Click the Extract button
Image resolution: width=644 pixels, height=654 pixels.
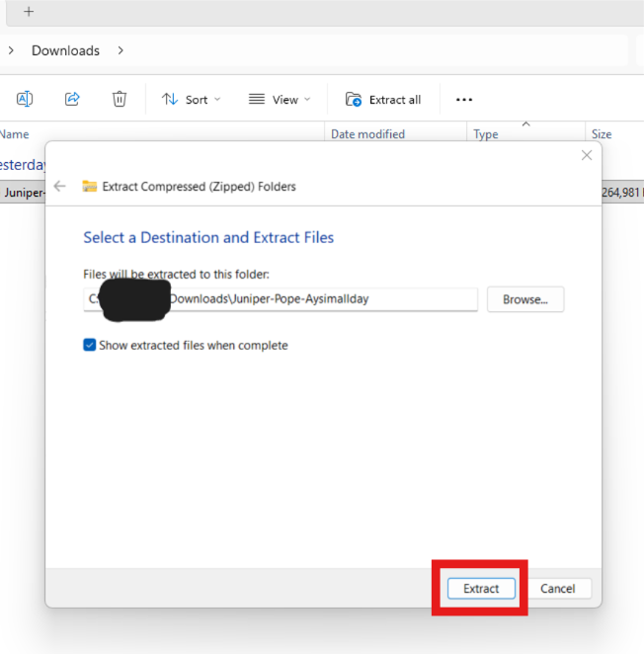pyautogui.click(x=481, y=588)
